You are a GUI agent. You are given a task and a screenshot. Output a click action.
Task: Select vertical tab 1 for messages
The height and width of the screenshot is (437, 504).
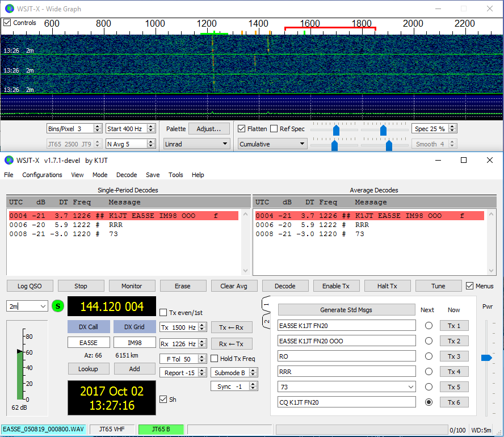265,305
